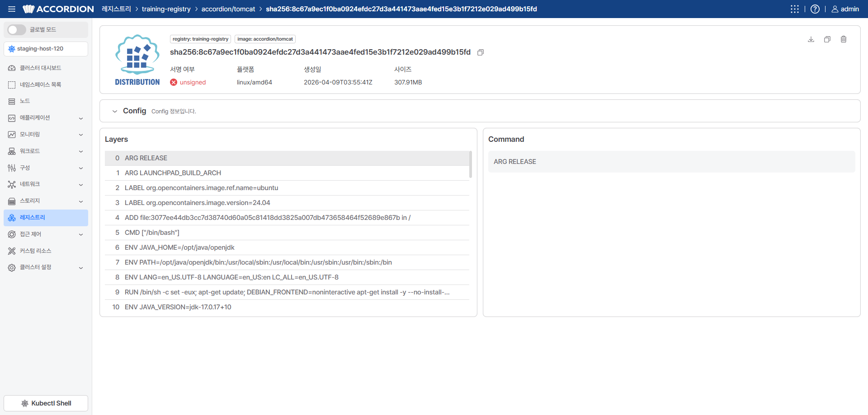
Task: Expand the 워크로드 sidebar chevron
Action: click(81, 151)
